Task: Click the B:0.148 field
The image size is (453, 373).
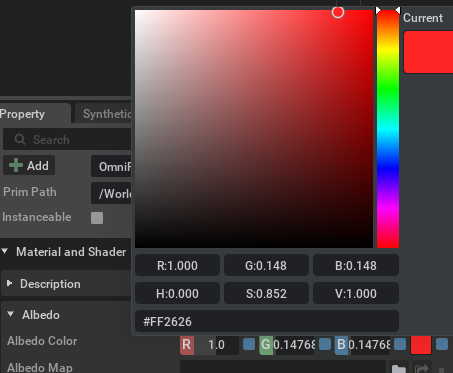Action: 356,265
